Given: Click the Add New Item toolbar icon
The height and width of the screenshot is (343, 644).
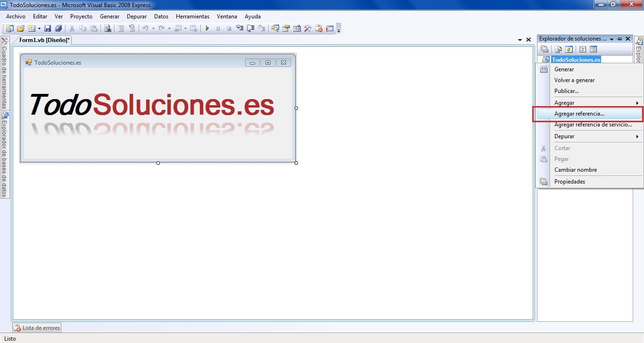Looking at the screenshot, I should click(32, 28).
